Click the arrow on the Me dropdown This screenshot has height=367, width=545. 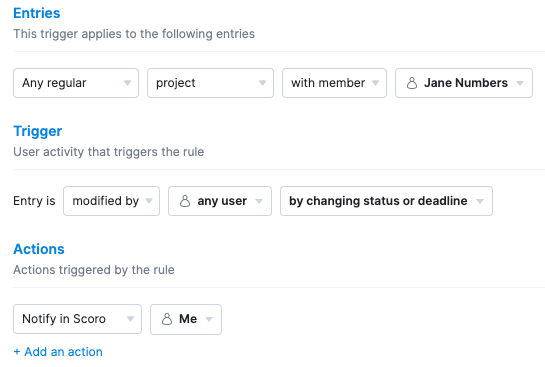tap(209, 319)
